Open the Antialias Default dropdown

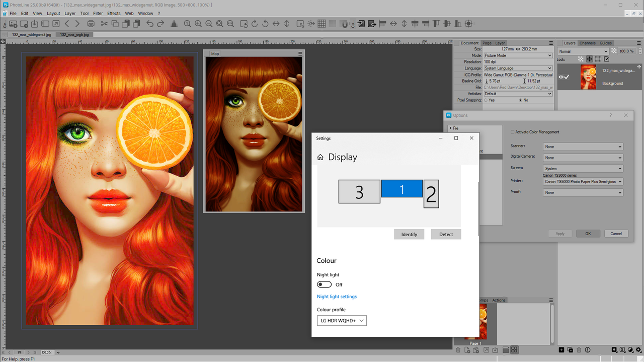coord(518,94)
